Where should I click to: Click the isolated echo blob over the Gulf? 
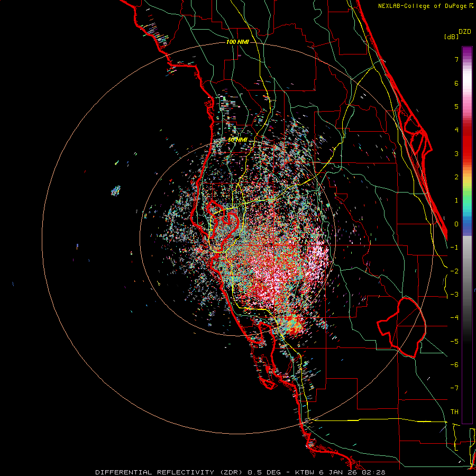pos(116,190)
